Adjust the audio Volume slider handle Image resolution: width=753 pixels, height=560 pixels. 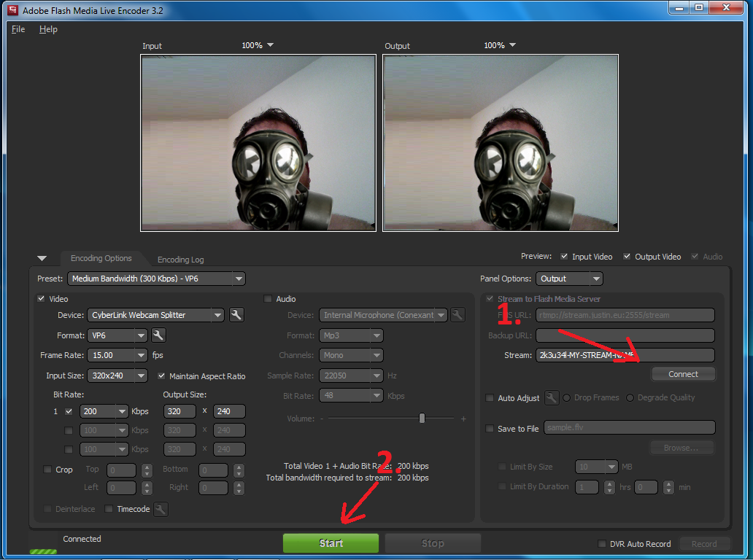422,419
